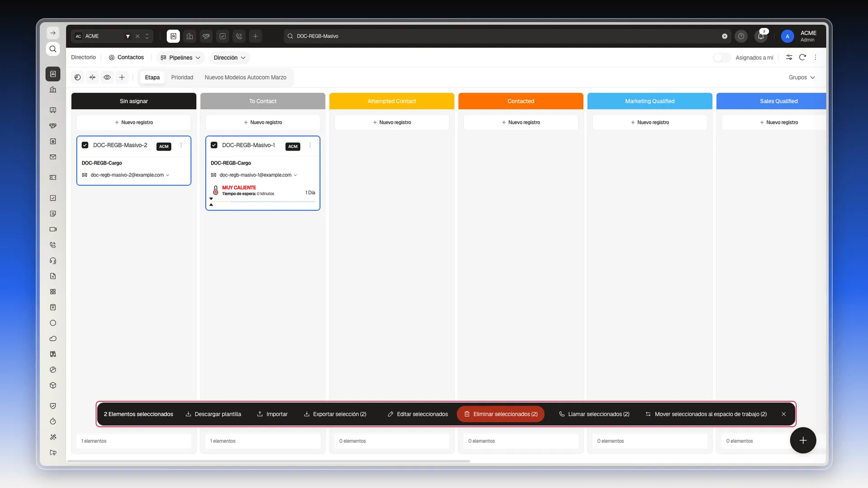The image size is (868, 488).
Task: Toggle the Asignados a mí switch
Action: 722,57
